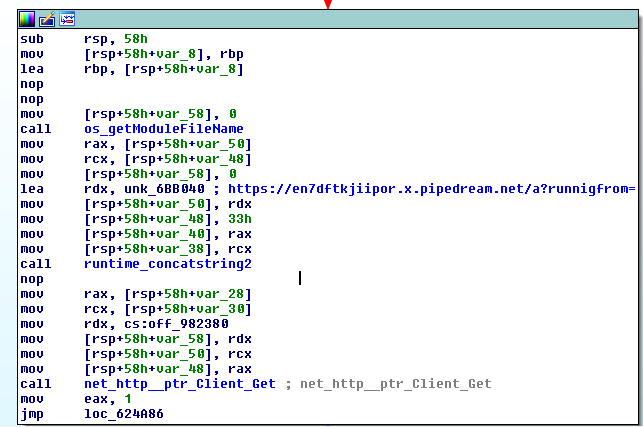Click the group nodes icon
The height and width of the screenshot is (427, 643).
tap(67, 19)
